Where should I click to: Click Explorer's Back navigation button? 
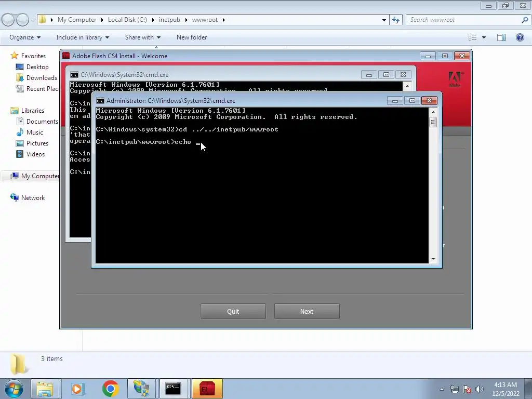[x=8, y=20]
